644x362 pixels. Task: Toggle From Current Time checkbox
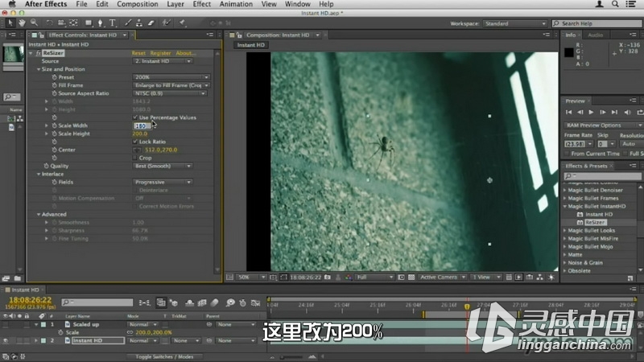(567, 154)
